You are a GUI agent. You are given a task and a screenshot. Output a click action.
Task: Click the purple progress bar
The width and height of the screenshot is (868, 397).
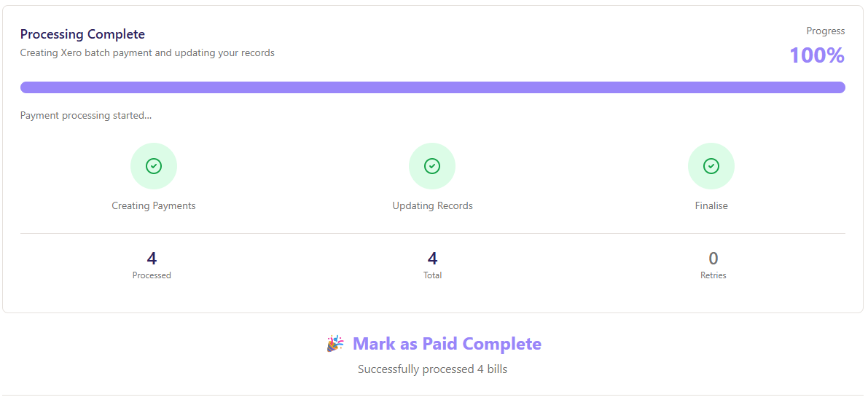(x=432, y=87)
